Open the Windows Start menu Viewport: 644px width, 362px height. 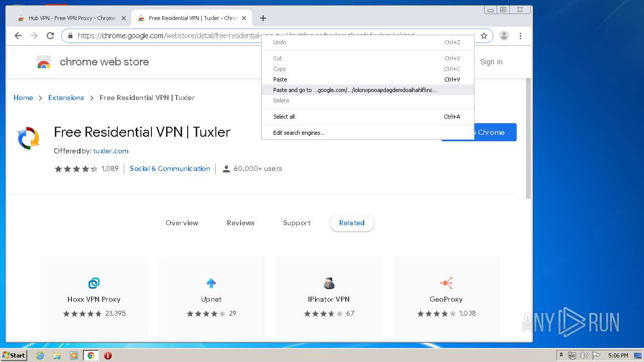click(x=14, y=355)
